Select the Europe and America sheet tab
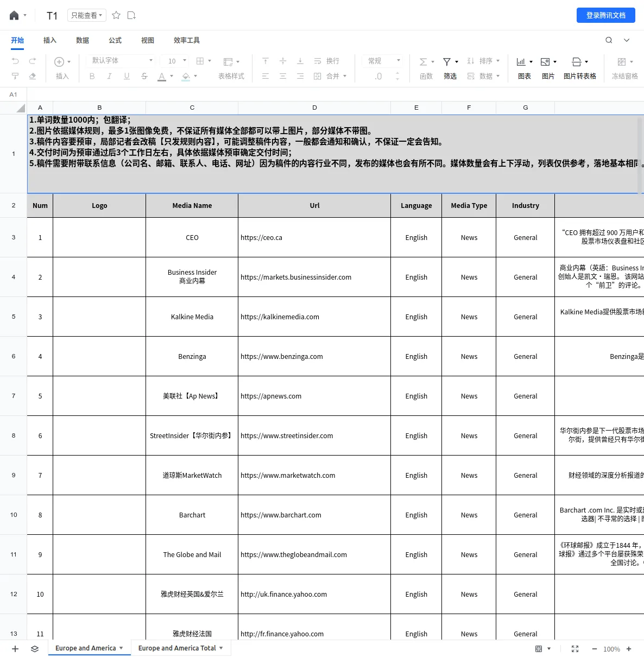644x657 pixels. click(x=90, y=648)
